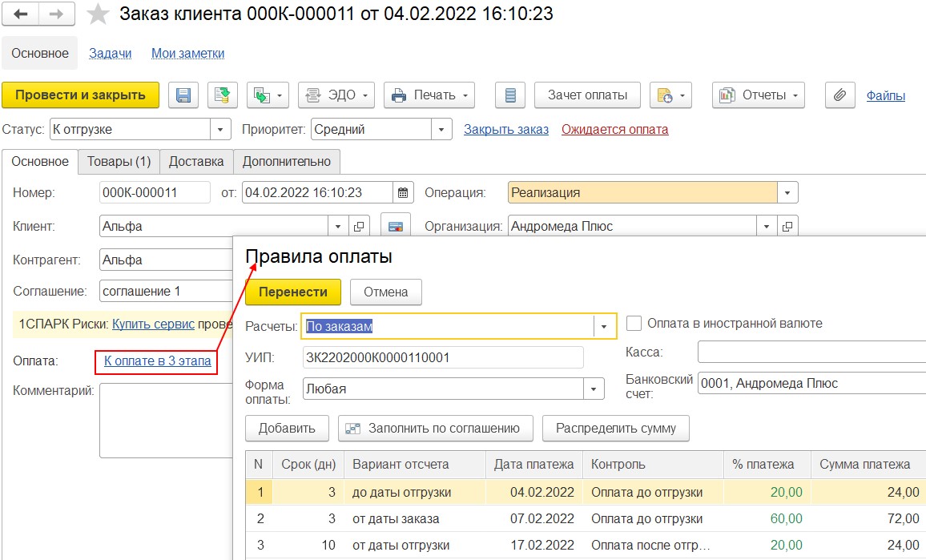Expand the Статус dropdown

click(x=220, y=130)
